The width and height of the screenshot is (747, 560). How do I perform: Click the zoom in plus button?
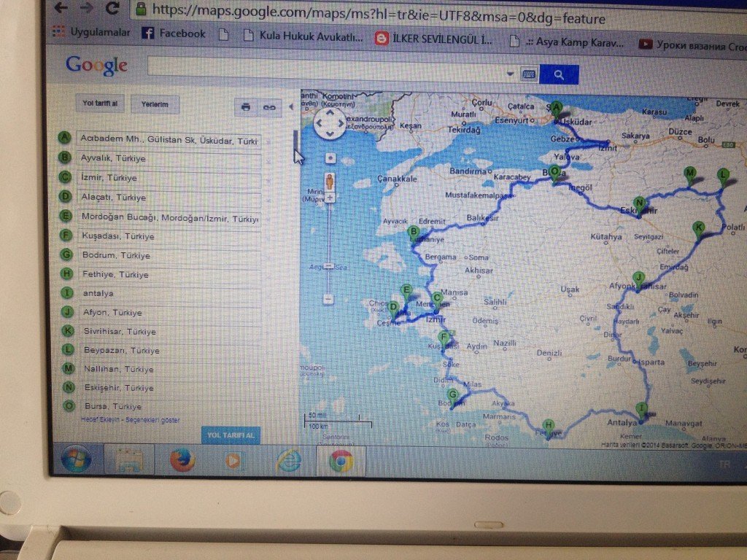click(x=330, y=198)
